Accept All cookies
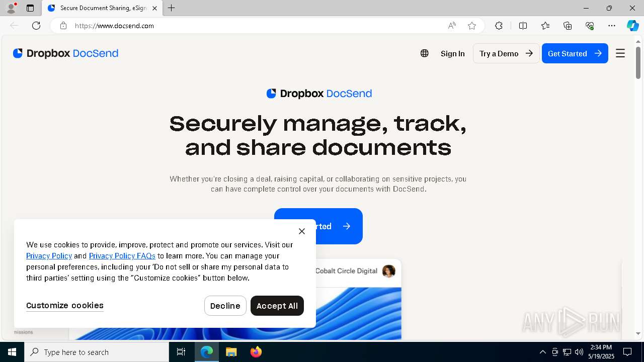This screenshot has width=644, height=362. [x=277, y=306]
